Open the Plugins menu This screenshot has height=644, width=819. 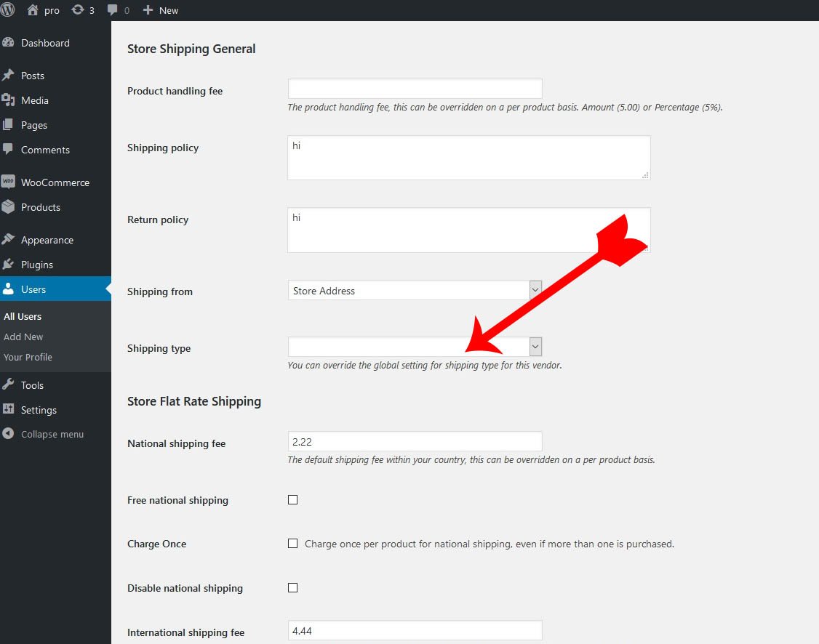tap(36, 265)
